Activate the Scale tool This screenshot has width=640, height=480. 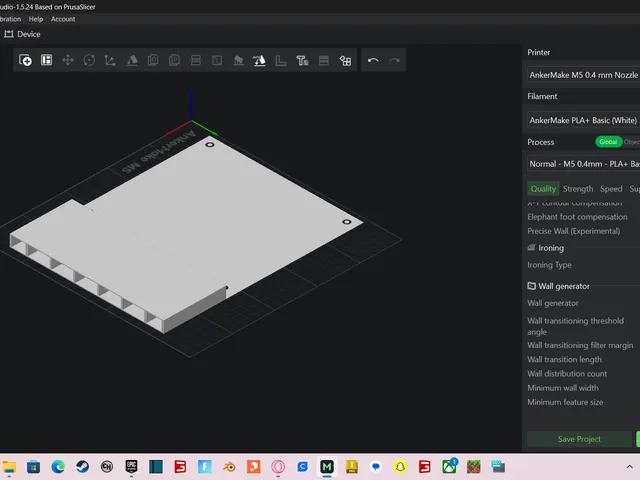click(x=110, y=60)
